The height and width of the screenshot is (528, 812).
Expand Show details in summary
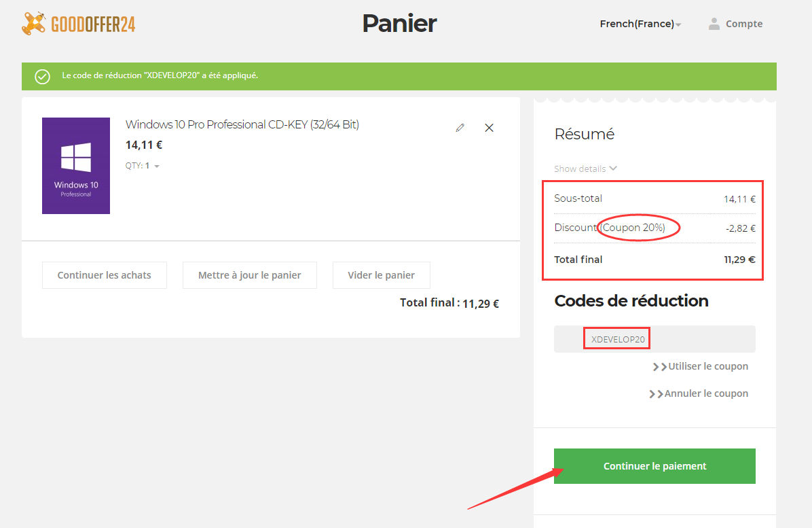[585, 169]
